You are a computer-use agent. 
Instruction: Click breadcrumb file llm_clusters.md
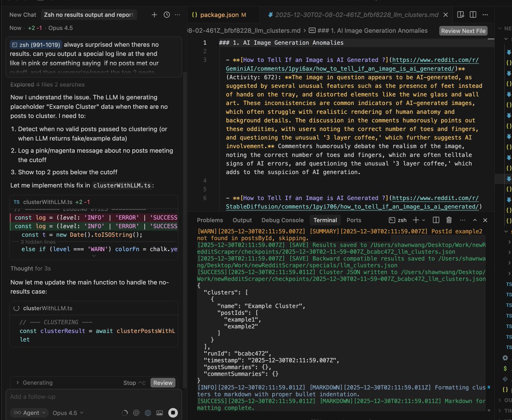coord(244,30)
